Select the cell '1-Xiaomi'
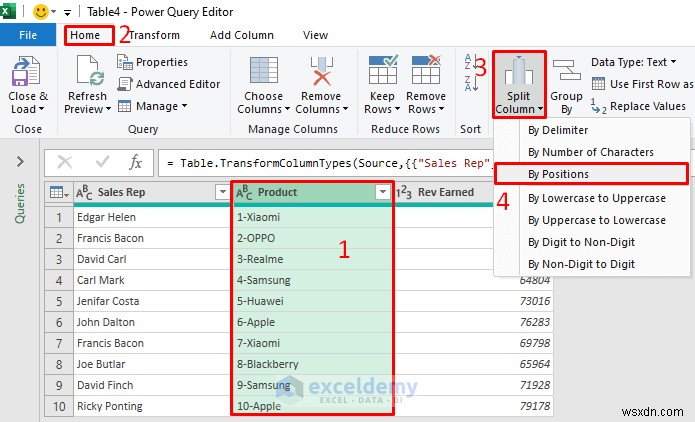Viewport: 695px width, 422px height. [312, 217]
